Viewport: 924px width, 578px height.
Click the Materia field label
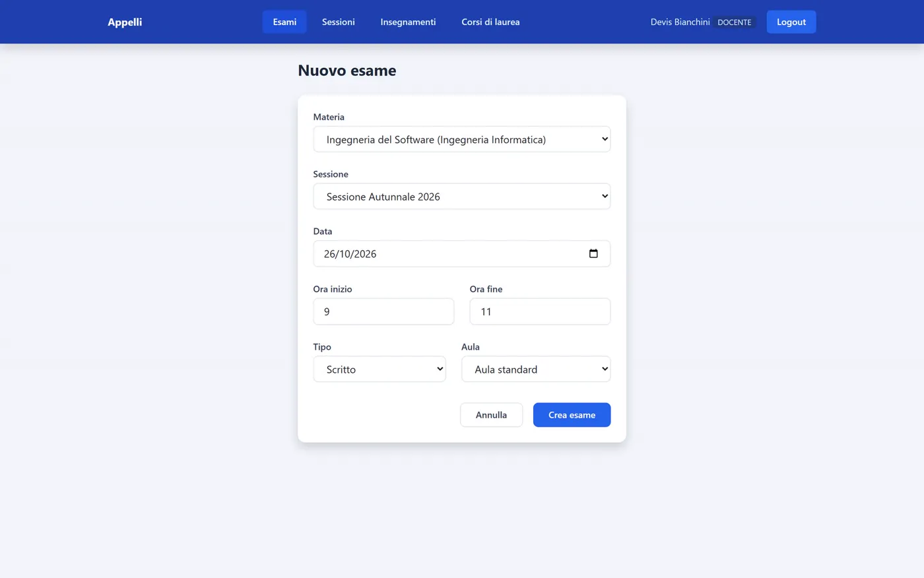click(x=329, y=117)
